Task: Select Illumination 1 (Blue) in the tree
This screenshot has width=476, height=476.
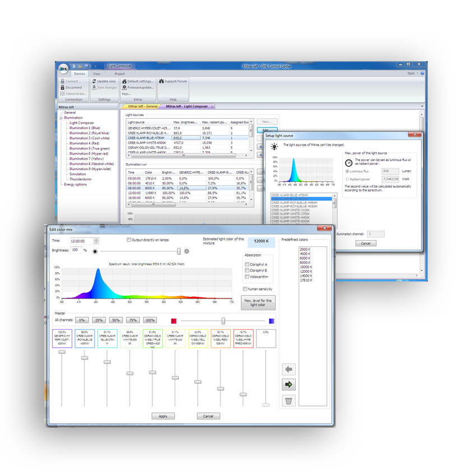Action: (85, 128)
